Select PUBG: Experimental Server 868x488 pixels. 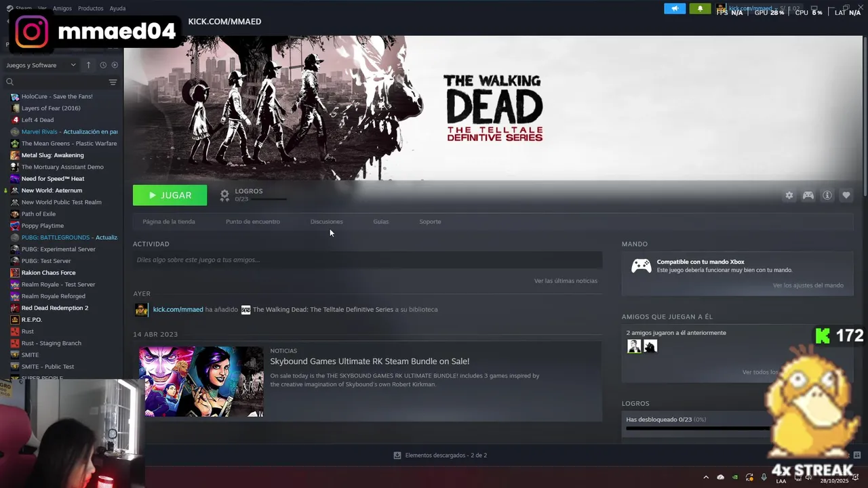click(x=58, y=249)
